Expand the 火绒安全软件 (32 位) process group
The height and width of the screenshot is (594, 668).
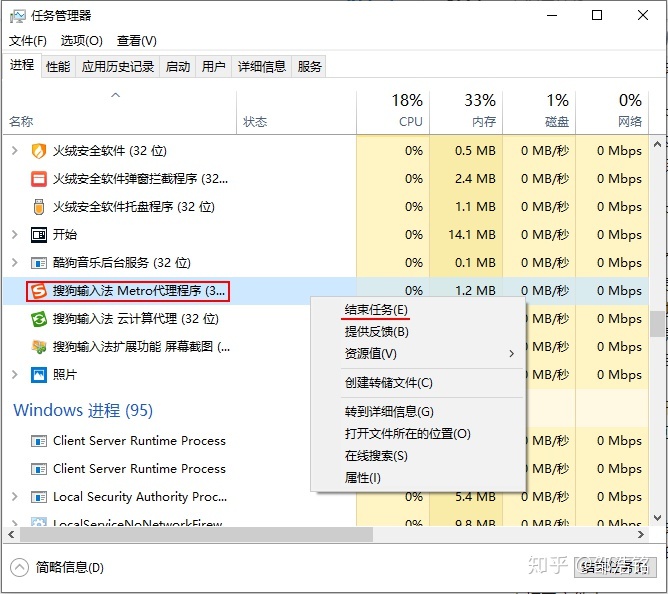(14, 151)
